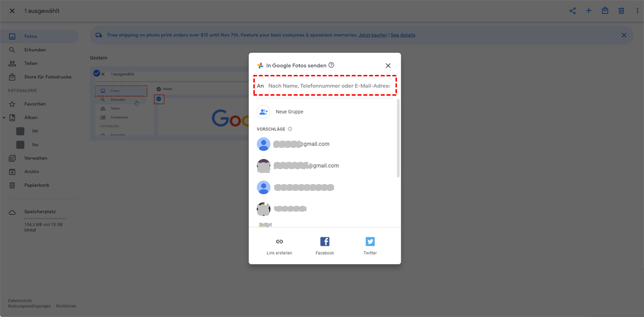This screenshot has width=644, height=317.
Task: Click the See details link
Action: (403, 35)
